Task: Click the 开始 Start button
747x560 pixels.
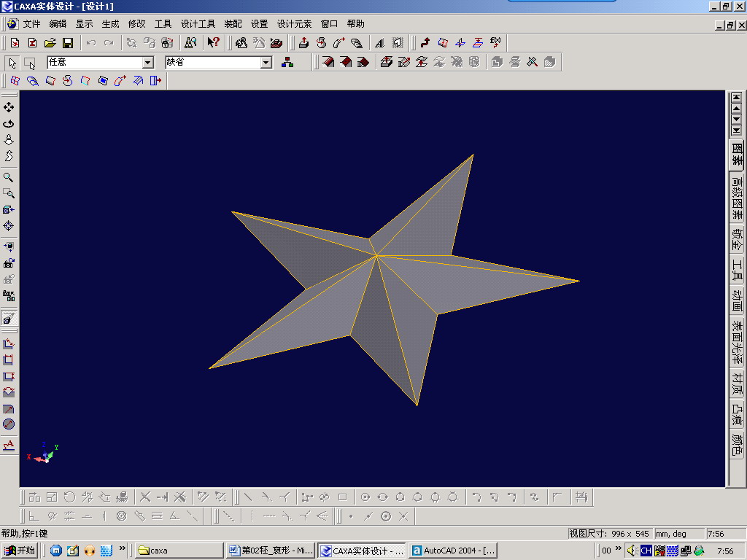Action: tap(20, 551)
